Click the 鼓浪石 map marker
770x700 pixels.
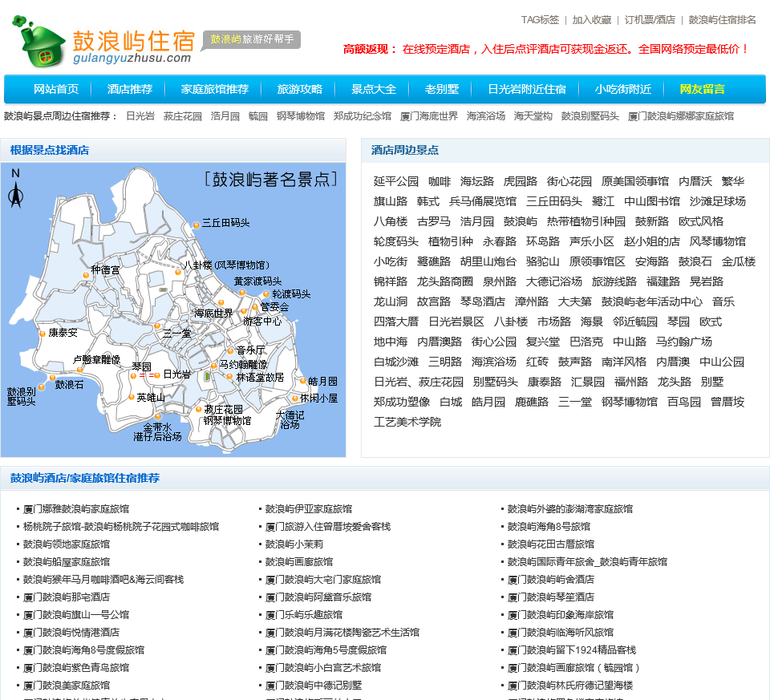[x=53, y=378]
